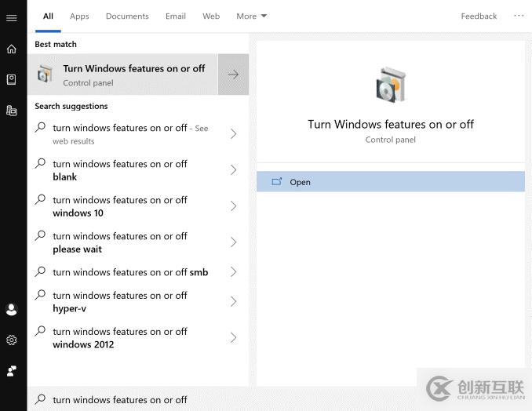Open the hamburger menu in the sidebar
The width and height of the screenshot is (532, 411).
pos(12,17)
